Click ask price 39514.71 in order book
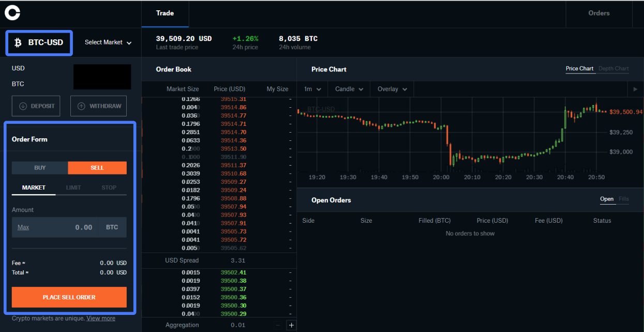Image resolution: width=644 pixels, height=332 pixels. (x=233, y=124)
